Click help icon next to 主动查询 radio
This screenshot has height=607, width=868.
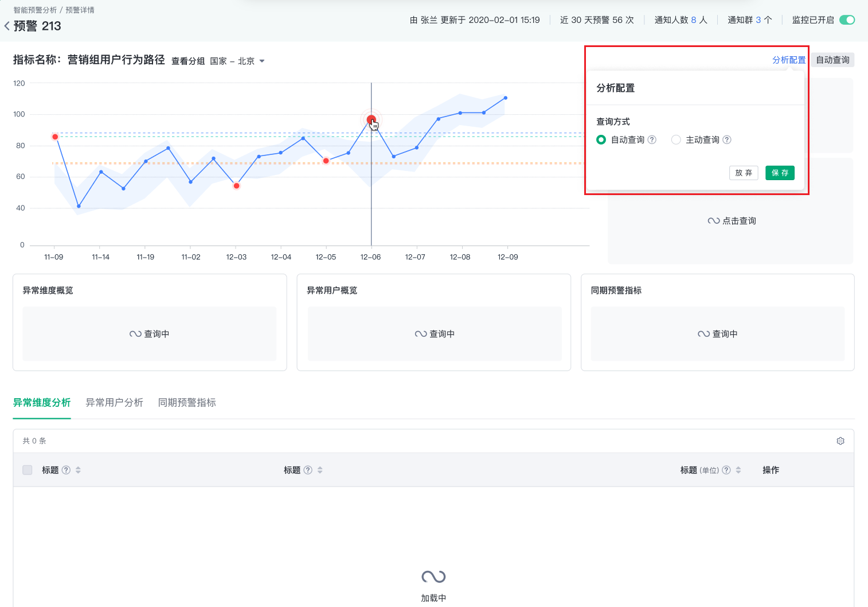727,139
